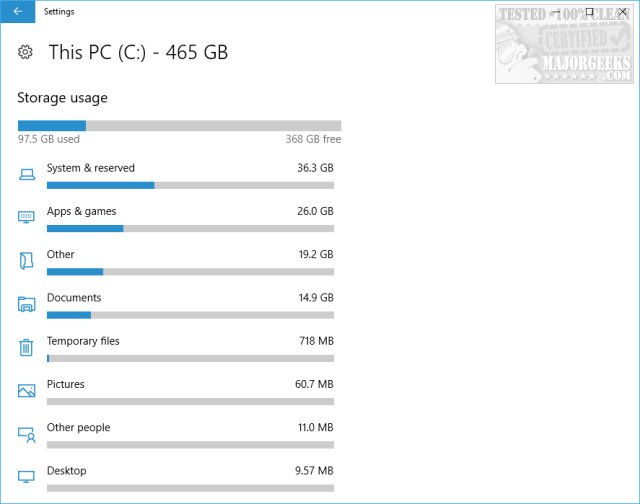The width and height of the screenshot is (640, 504).
Task: Click the Other people label
Action: [78, 427]
